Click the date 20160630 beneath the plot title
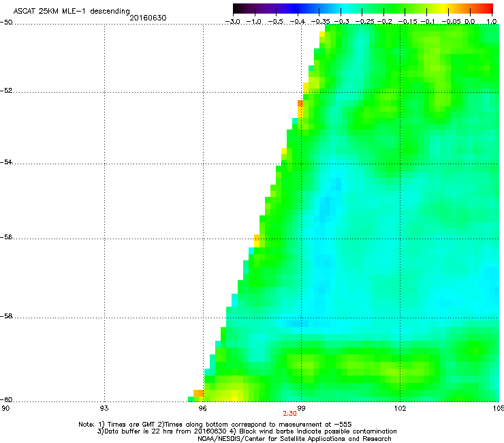This screenshot has width=504, height=443. point(148,18)
